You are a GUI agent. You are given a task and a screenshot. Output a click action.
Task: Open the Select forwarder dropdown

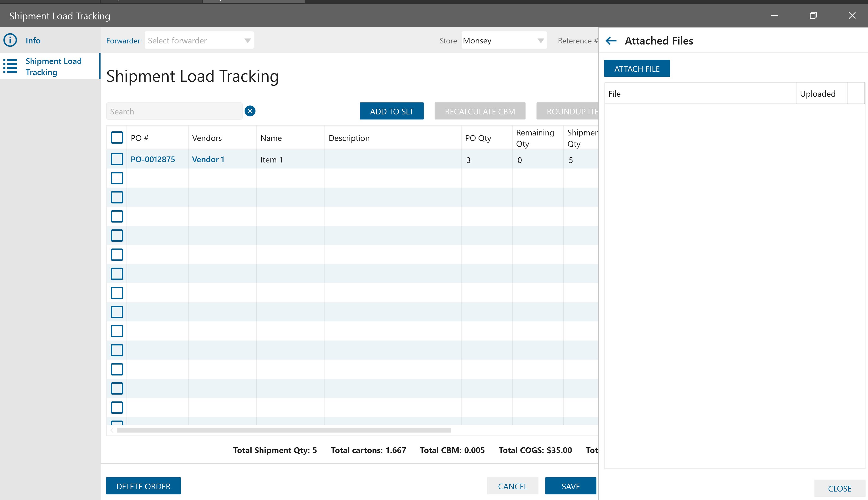click(248, 40)
